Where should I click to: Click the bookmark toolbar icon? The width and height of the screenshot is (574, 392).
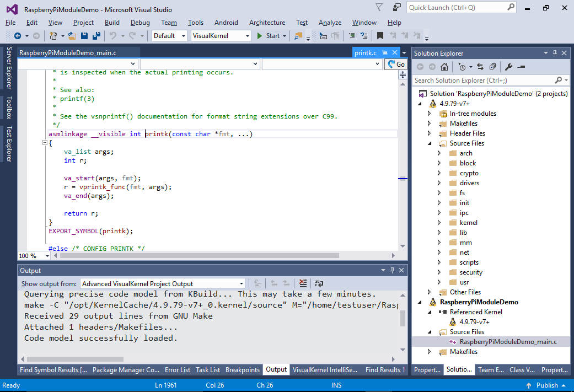pyautogui.click(x=380, y=35)
